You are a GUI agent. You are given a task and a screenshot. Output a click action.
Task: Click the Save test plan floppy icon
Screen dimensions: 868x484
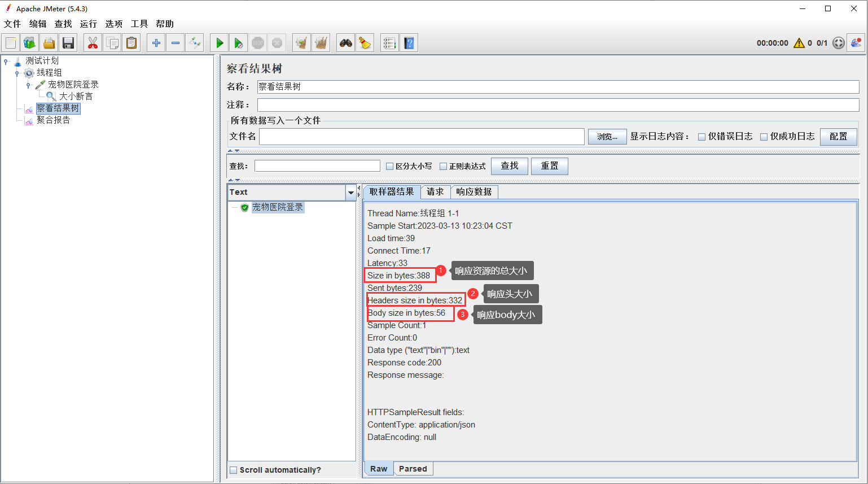[68, 43]
